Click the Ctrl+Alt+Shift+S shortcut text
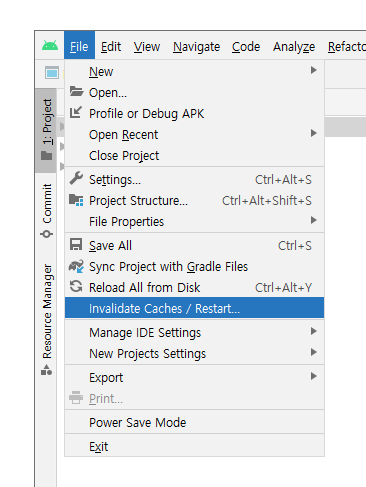Screen dimensions: 366x487 tap(267, 200)
